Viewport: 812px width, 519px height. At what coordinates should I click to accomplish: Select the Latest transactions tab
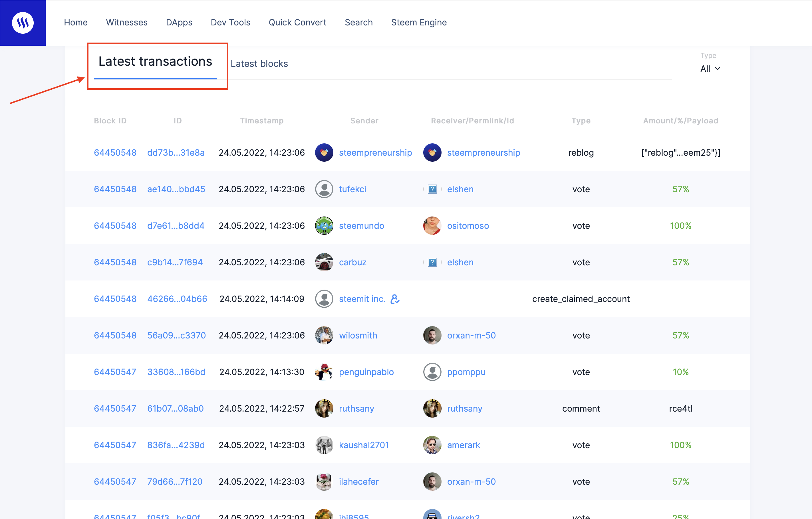point(155,61)
